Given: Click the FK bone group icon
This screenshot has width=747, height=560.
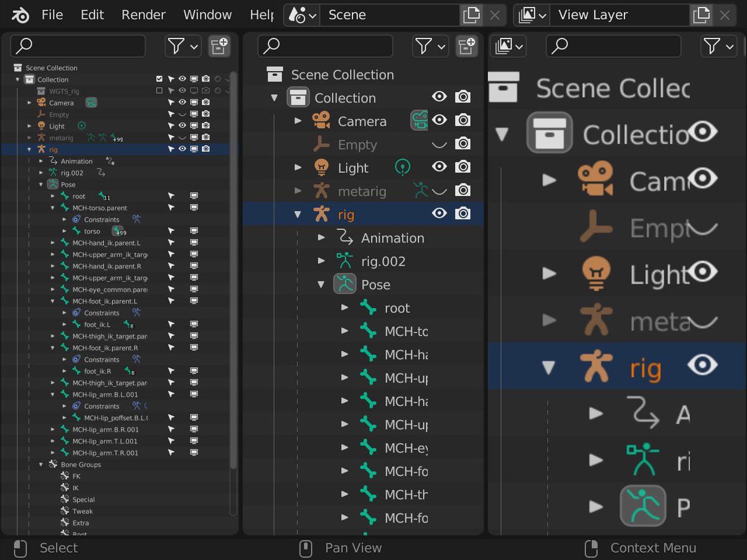Looking at the screenshot, I should point(65,476).
